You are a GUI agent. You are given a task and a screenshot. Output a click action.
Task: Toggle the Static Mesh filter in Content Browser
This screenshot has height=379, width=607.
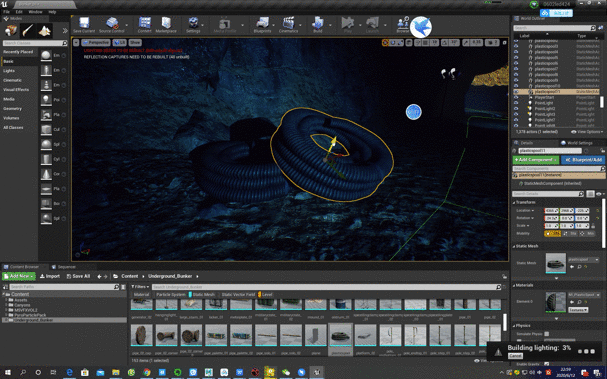202,295
